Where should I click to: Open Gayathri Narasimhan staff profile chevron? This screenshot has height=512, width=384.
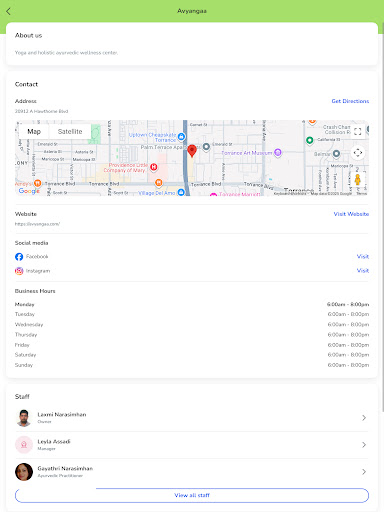pyautogui.click(x=364, y=472)
